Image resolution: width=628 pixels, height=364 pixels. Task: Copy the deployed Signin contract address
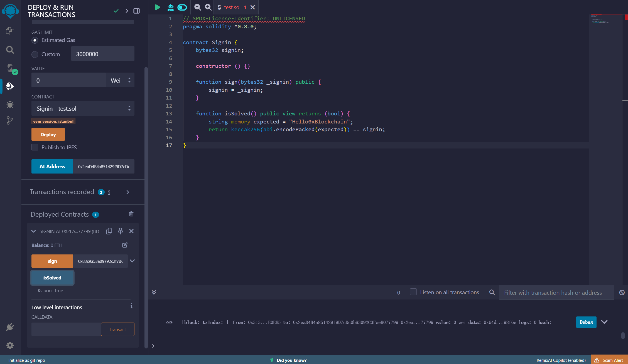point(109,231)
